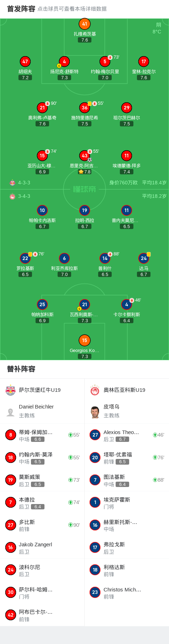Select substitute 蒂姆-保姆加 number 8
Image resolution: width=169 pixels, height=644 pixels.
pyautogui.click(x=42, y=435)
